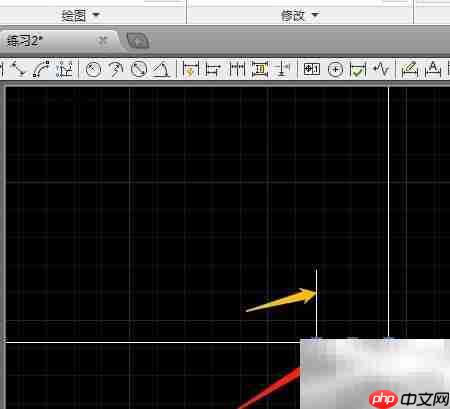Pick the Diameter dimension tool
Screen dimensions: 450x409
139,70
